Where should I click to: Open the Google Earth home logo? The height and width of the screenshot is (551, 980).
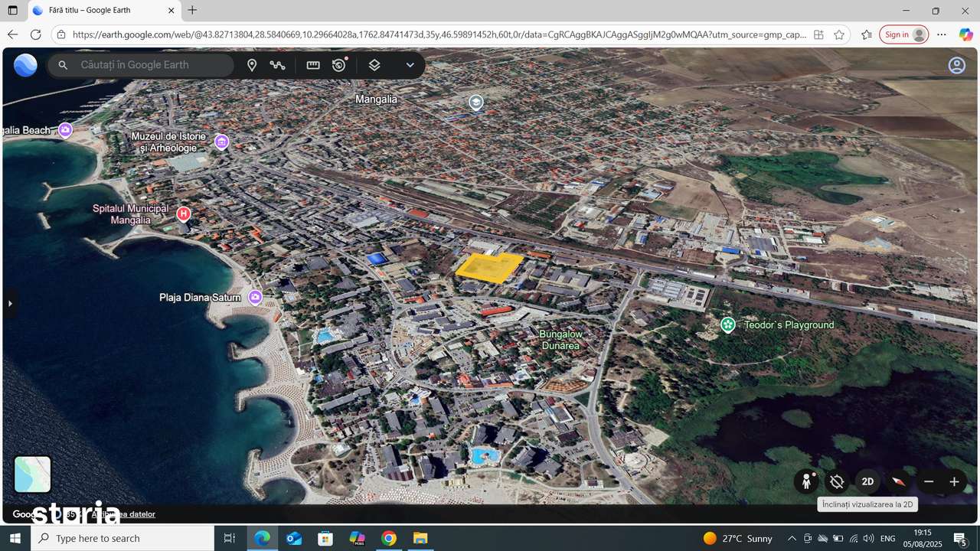click(x=25, y=65)
